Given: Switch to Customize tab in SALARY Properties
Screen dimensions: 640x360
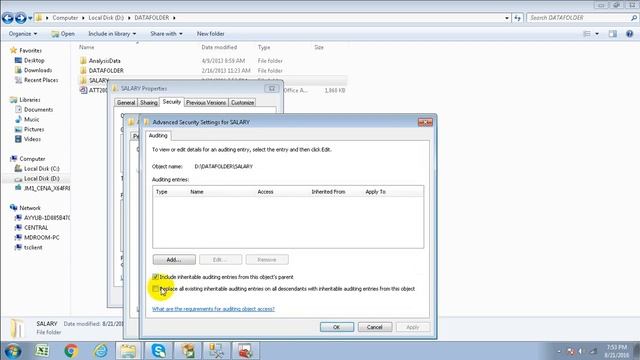Looking at the screenshot, I should point(242,103).
